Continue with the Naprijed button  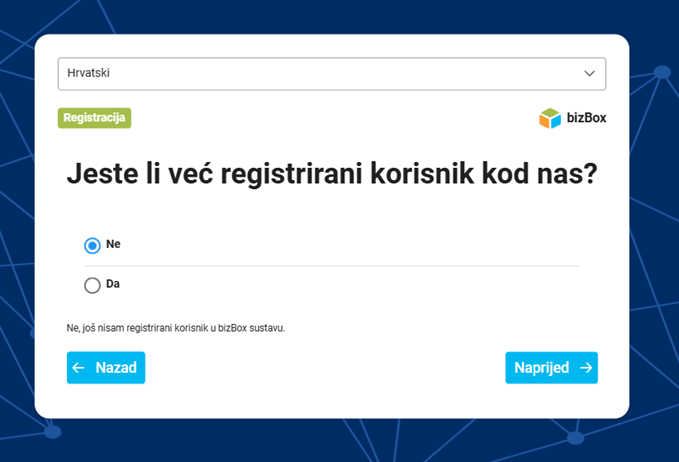pyautogui.click(x=551, y=368)
